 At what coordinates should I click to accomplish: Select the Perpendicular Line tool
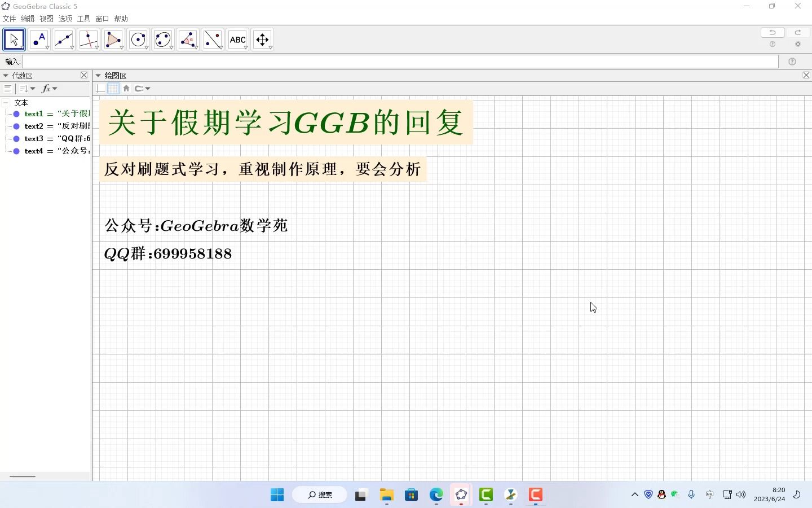(x=89, y=40)
